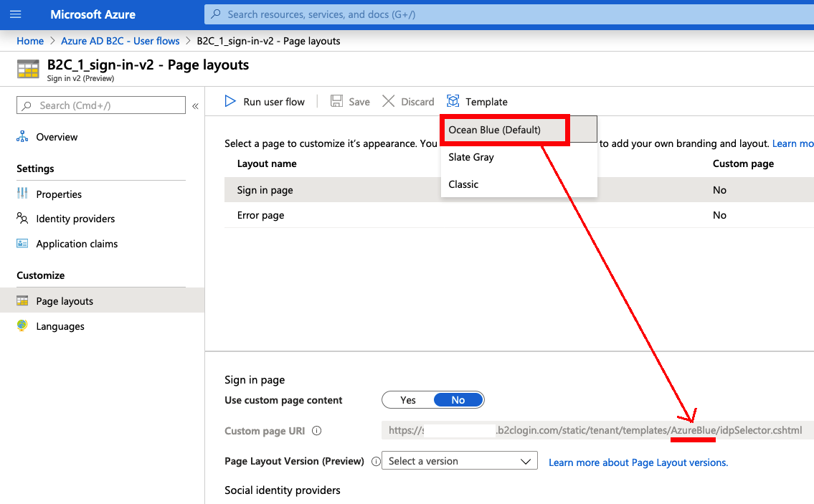Set Use custom page content to Yes
This screenshot has width=814, height=504.
[x=408, y=400]
